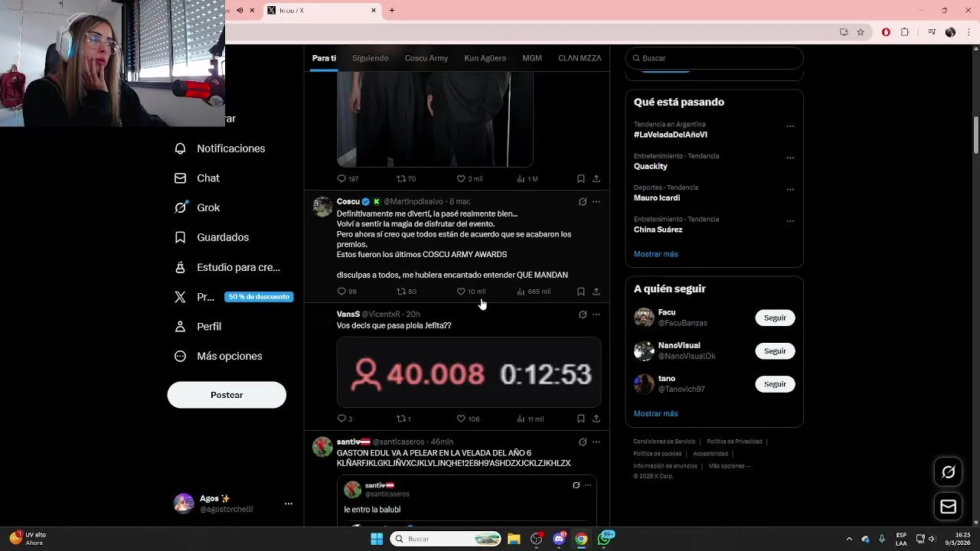This screenshot has height=551, width=980.
Task: Click the Perfil person icon
Action: pos(180,326)
